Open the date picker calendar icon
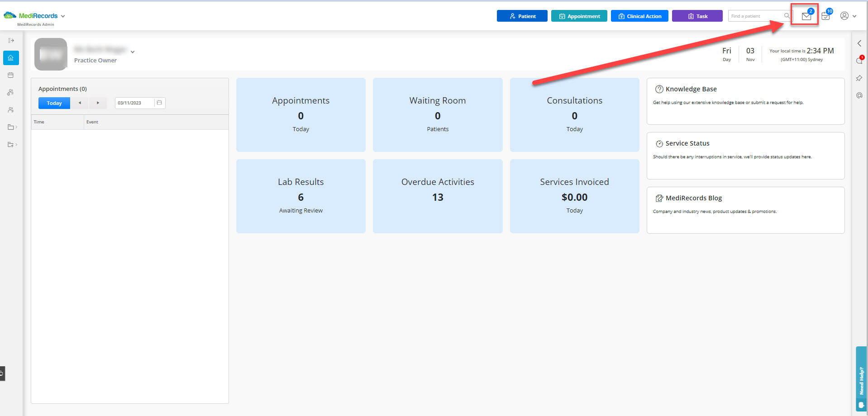The width and height of the screenshot is (868, 416). coord(159,103)
